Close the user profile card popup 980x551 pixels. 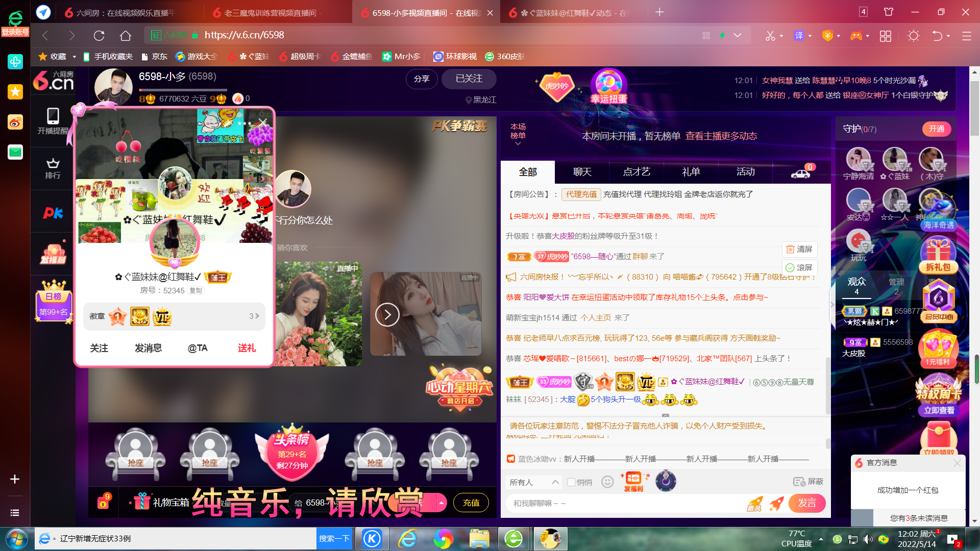pos(262,122)
